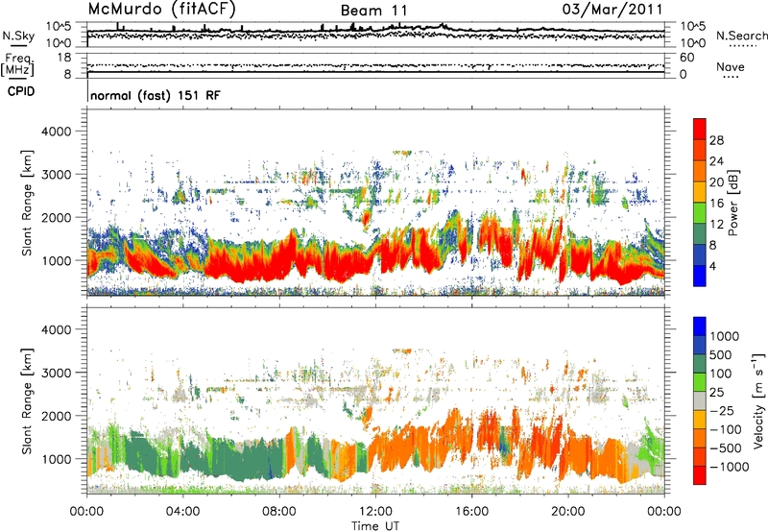Screen dimensions: 768x532
Task: Click the 3000 tick of the power panel
Action: (x=57, y=175)
